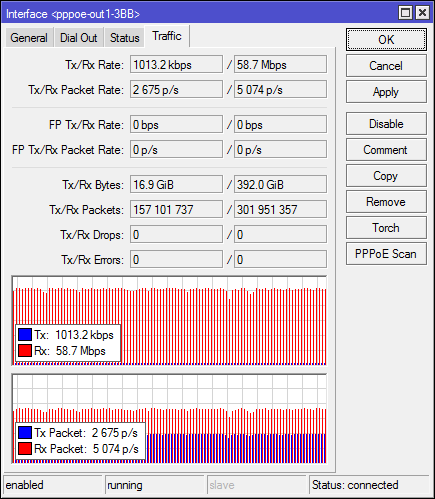
Task: Start a PPPoE Scan
Action: pos(386,254)
